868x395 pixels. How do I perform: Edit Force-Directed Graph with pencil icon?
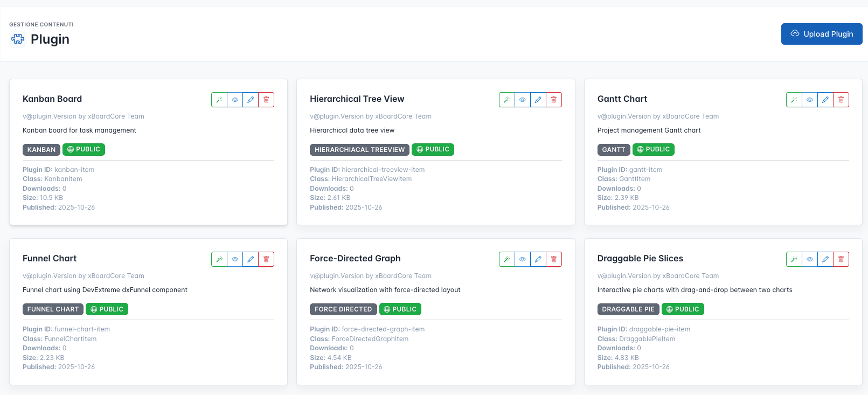point(538,259)
